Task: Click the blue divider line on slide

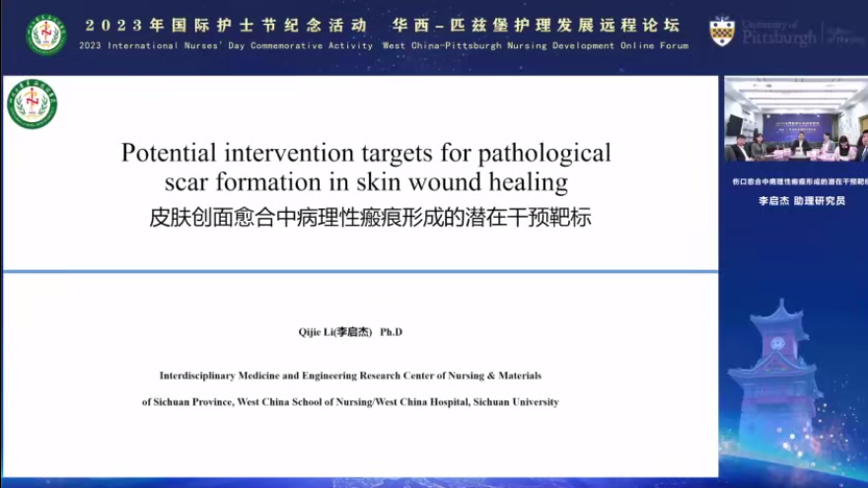Action: [360, 270]
